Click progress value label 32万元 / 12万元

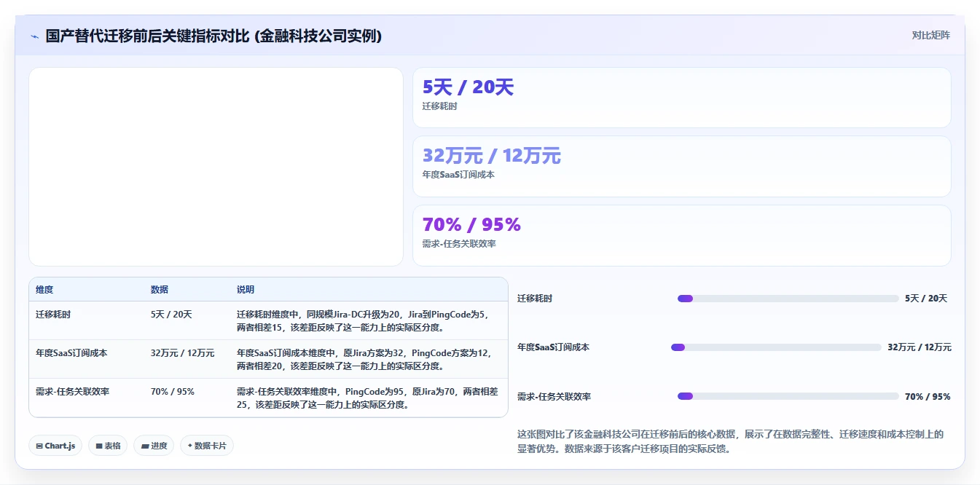[920, 347]
